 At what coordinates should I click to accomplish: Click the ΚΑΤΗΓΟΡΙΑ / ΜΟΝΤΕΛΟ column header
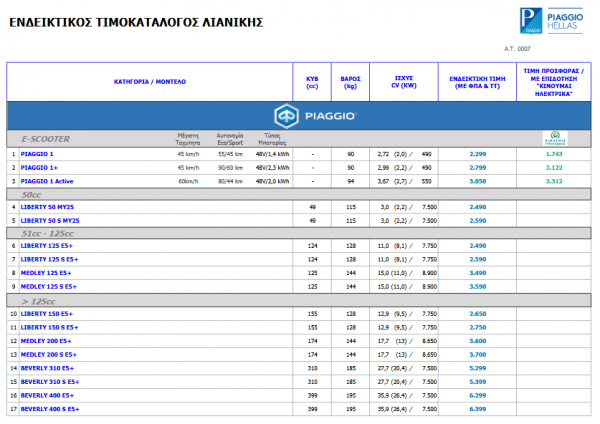150,82
